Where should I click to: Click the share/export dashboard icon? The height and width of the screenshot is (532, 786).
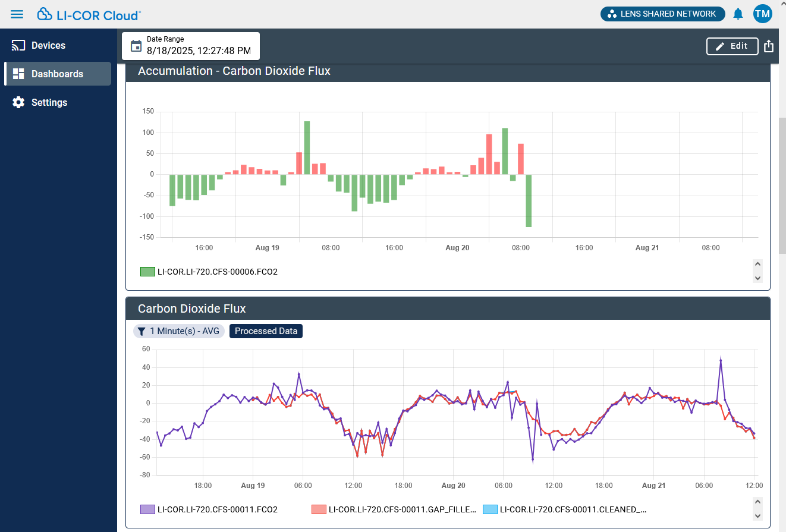pyautogui.click(x=769, y=46)
